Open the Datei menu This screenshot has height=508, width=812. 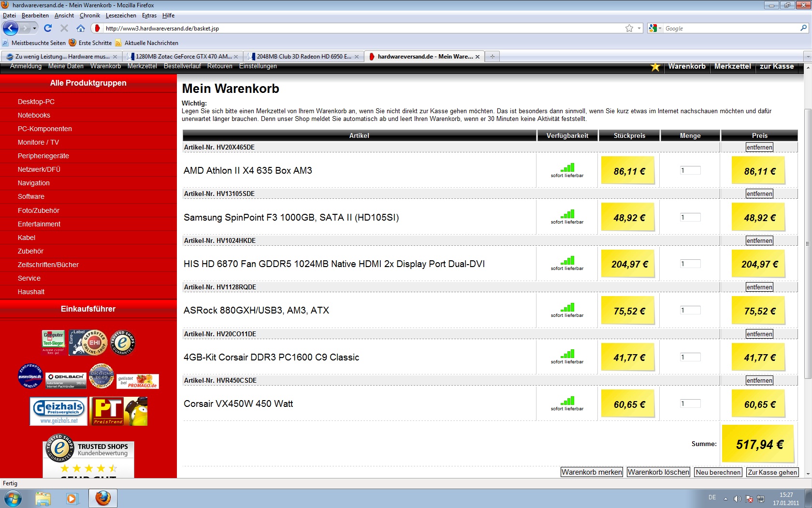[9, 15]
